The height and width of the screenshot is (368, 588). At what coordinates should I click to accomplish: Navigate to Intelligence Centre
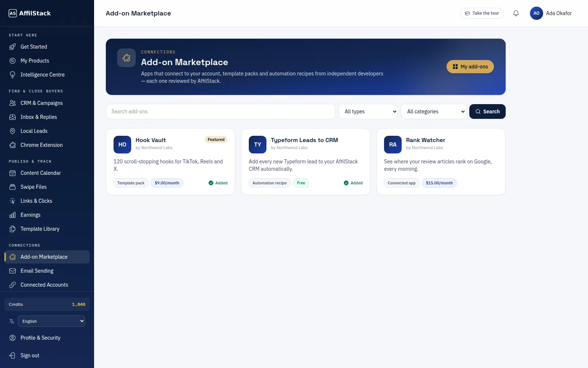(47, 75)
